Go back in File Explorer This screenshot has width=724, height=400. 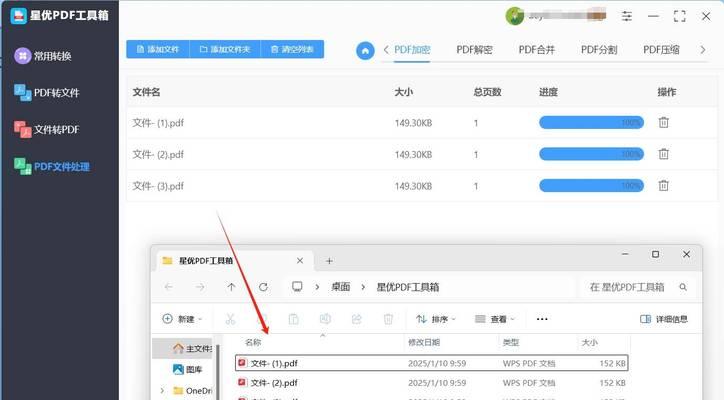pos(169,287)
